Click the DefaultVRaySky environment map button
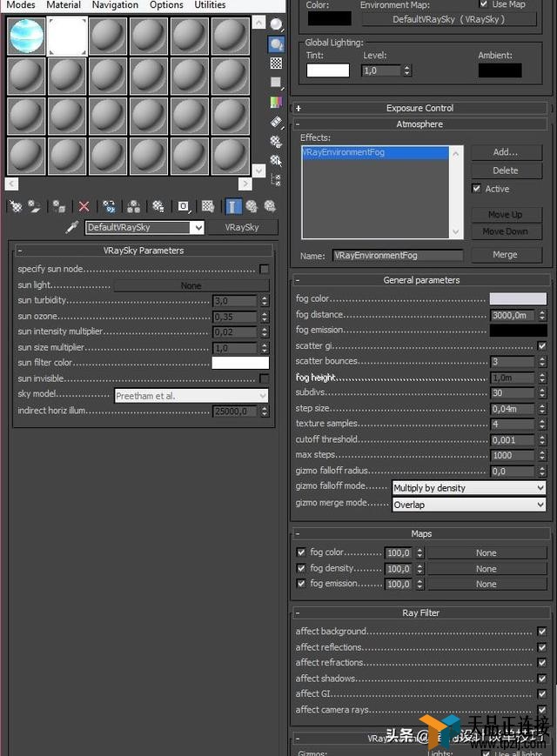The image size is (557, 756). click(x=449, y=19)
